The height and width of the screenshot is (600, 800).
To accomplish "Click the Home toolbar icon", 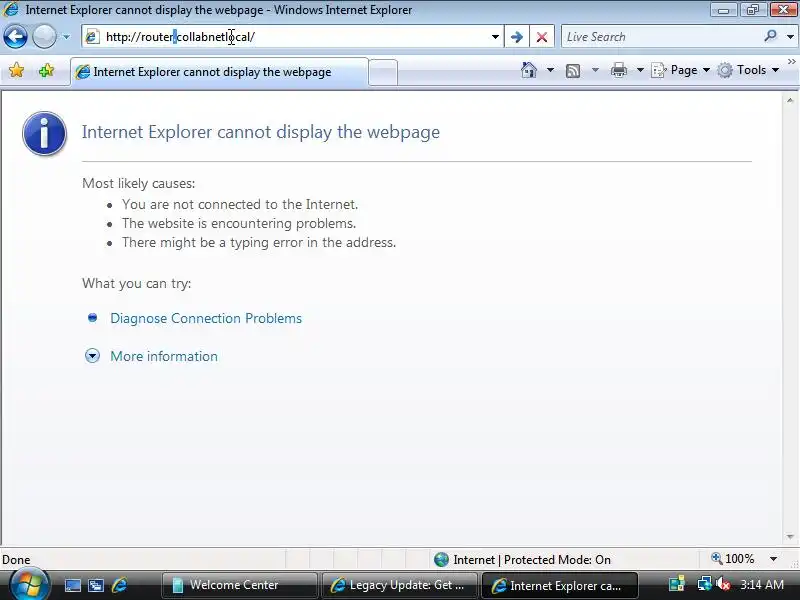I will 529,70.
